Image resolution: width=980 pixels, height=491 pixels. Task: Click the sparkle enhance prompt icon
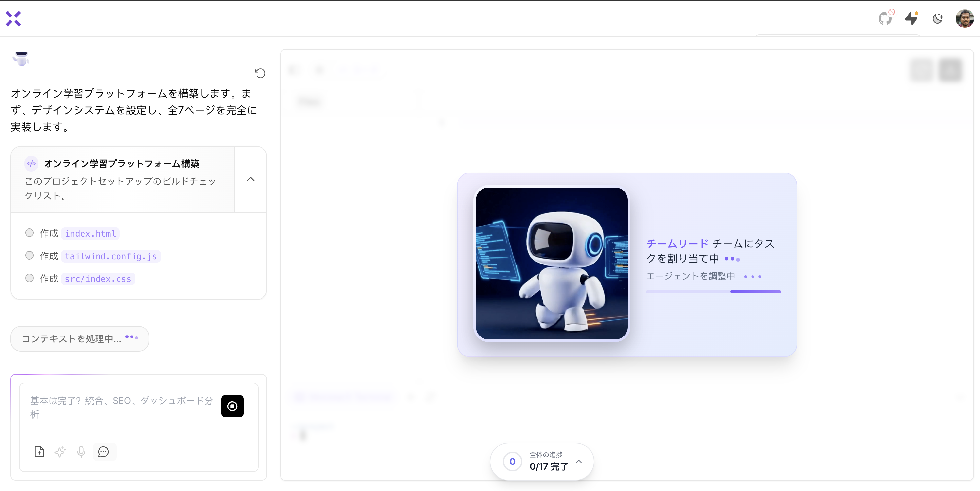(60, 451)
